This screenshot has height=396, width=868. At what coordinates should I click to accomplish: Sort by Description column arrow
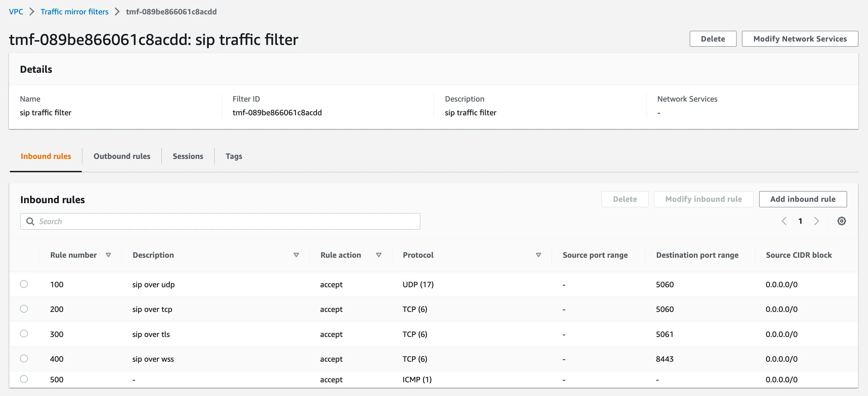click(x=296, y=255)
